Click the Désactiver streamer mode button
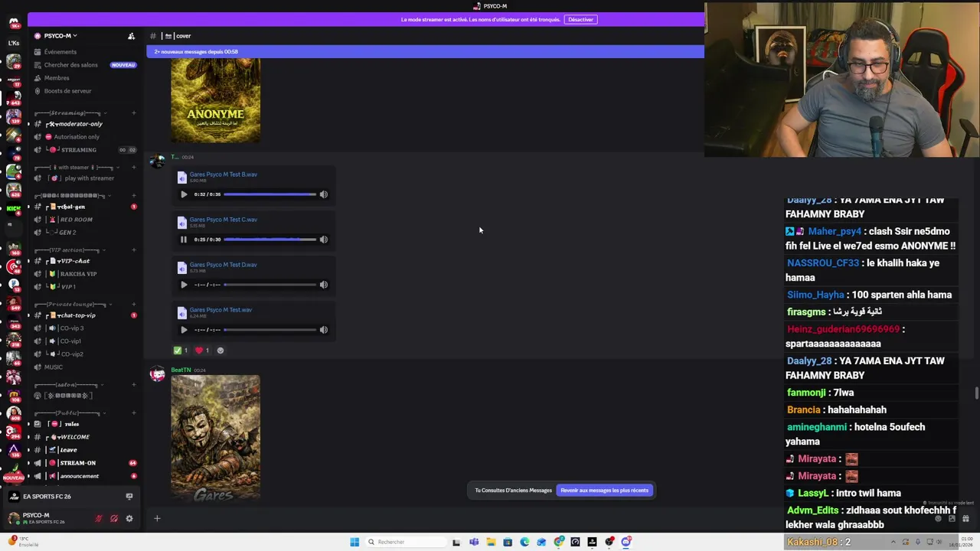Screen dimensions: 980x551 tap(580, 19)
